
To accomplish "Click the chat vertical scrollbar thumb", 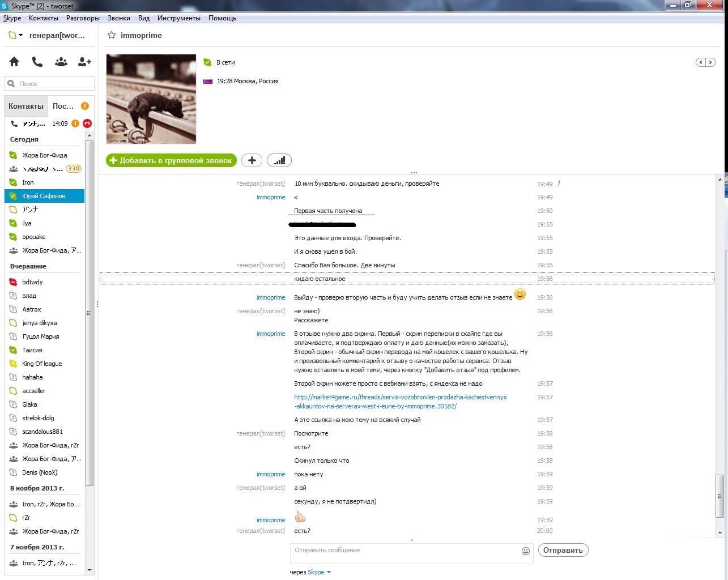I will point(720,496).
